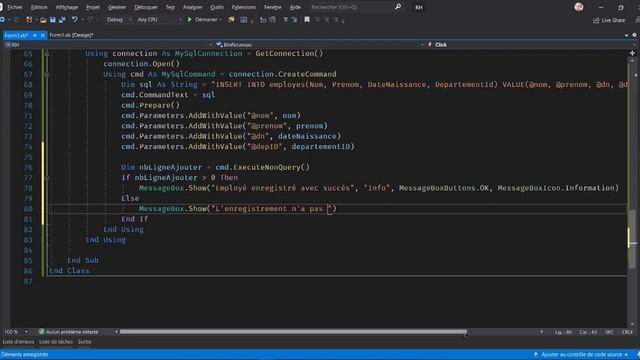The image size is (640, 360).
Task: Click 'End Sub' on line 85
Action: pos(83,260)
